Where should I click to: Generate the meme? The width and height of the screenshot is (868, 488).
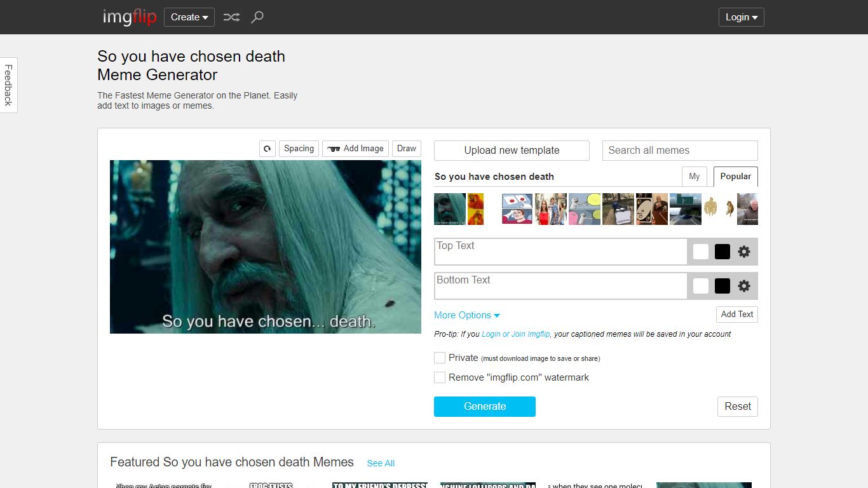tap(485, 407)
